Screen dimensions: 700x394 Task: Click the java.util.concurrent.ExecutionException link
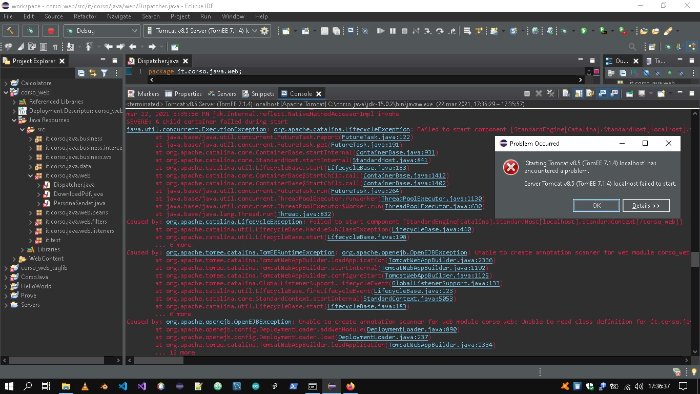[196, 129]
